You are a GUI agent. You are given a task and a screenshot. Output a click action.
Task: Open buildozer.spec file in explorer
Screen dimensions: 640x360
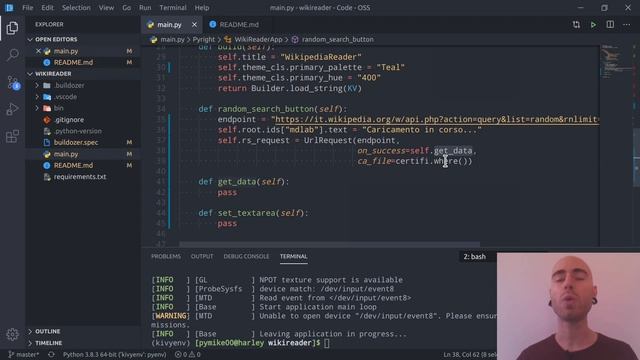pos(76,142)
